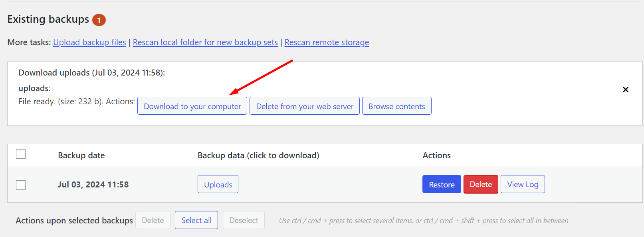Delete the Jul 03, 2024 backup
Viewport: 644px width, 237px height.
point(481,184)
